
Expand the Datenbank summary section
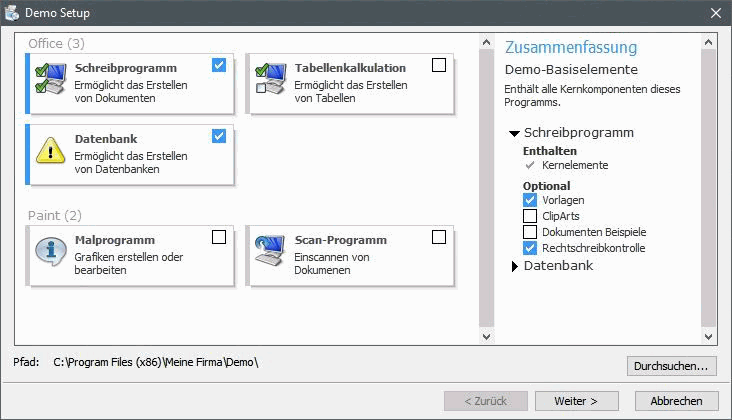click(514, 266)
